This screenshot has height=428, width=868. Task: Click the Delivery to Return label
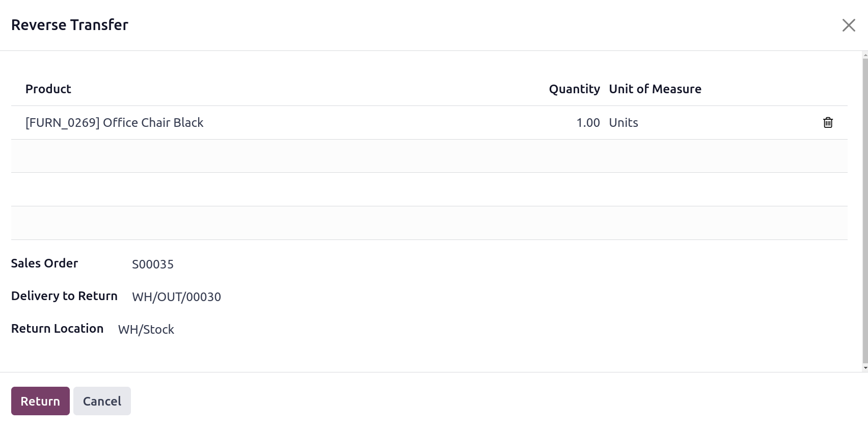pos(64,296)
